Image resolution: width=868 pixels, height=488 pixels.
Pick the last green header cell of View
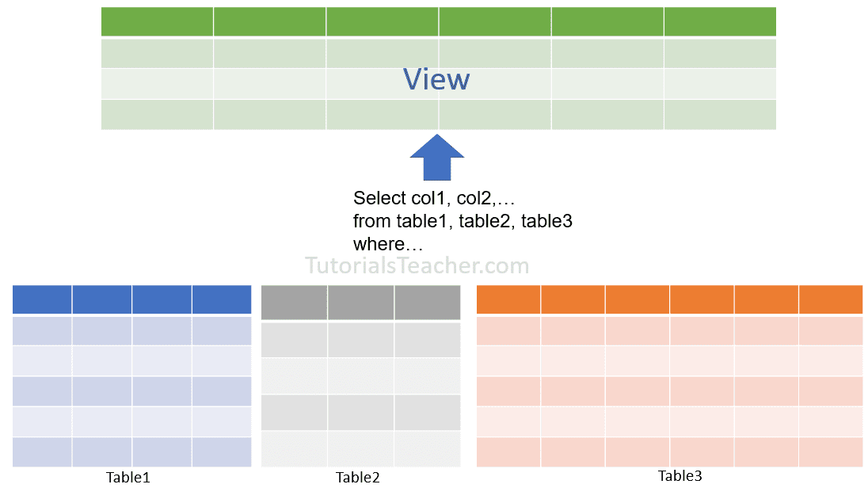[720, 21]
